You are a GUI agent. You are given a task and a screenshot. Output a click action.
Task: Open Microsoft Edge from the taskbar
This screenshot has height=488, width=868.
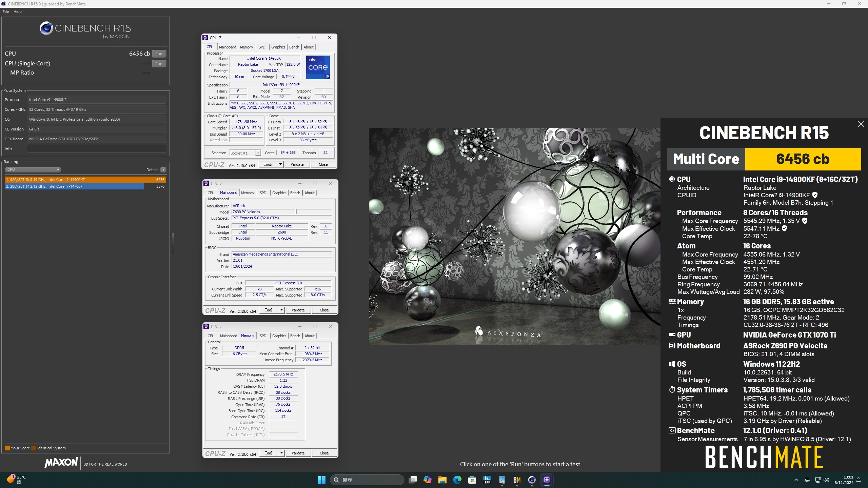tap(457, 480)
